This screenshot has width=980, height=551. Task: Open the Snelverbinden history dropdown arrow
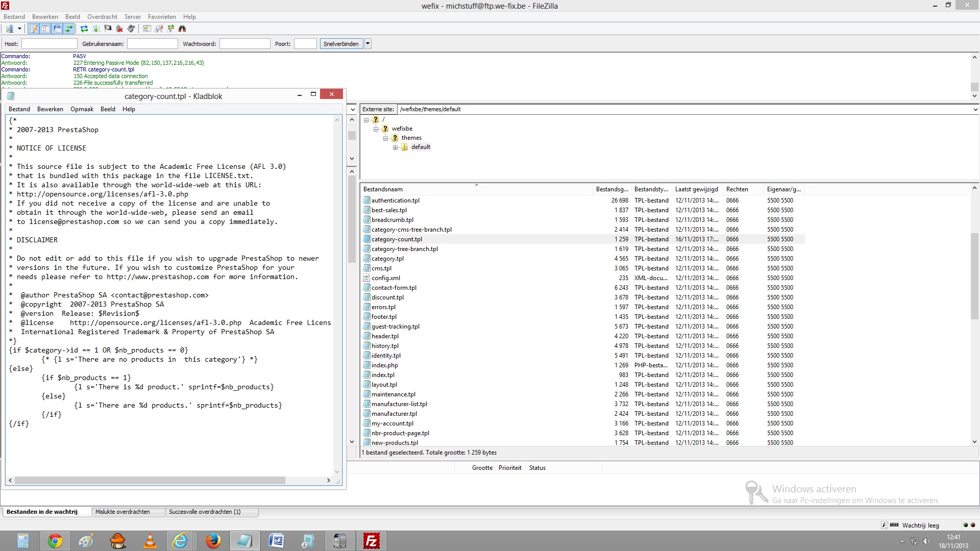(367, 44)
